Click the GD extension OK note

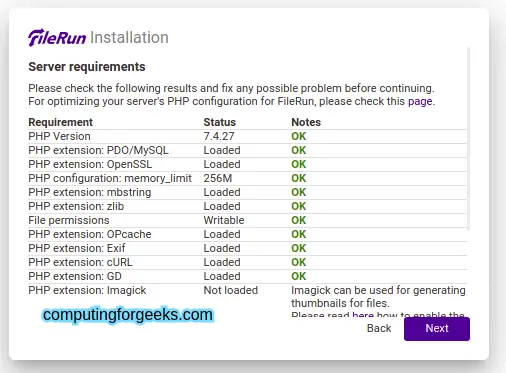pos(298,276)
